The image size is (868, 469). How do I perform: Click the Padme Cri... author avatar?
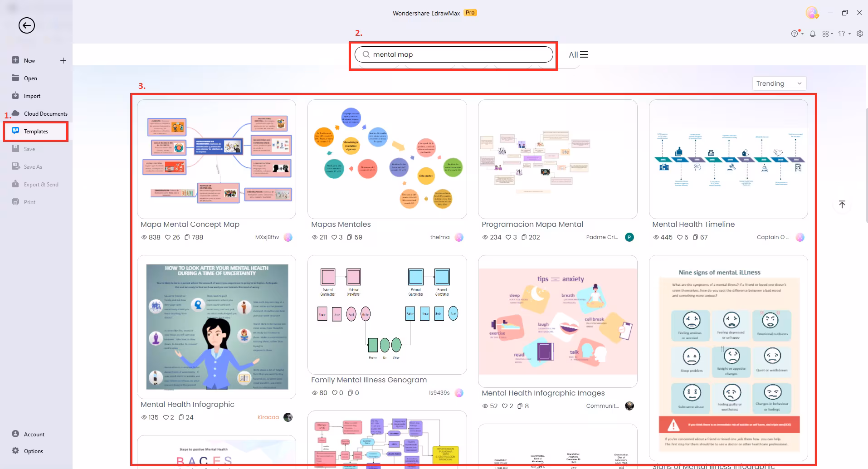(x=629, y=237)
